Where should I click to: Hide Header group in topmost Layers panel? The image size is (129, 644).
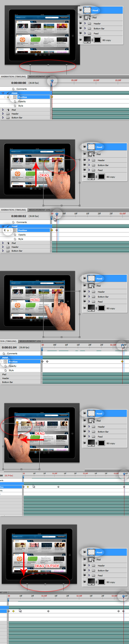pos(80,24)
